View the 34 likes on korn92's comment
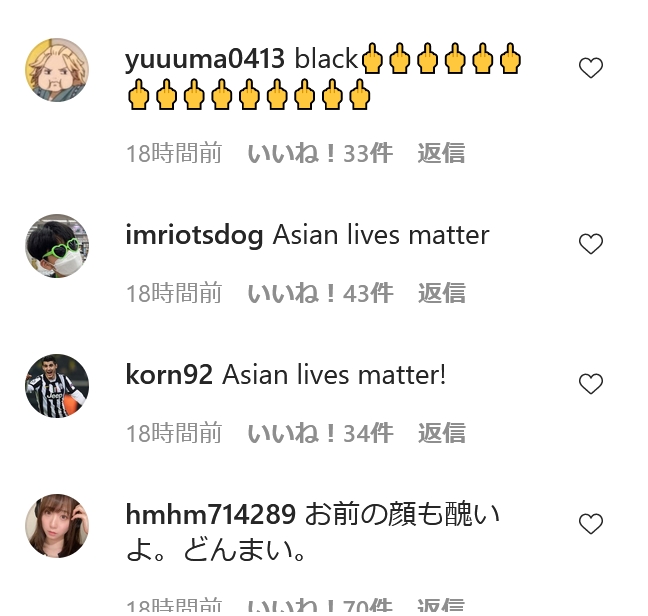This screenshot has width=648, height=616. click(x=320, y=433)
